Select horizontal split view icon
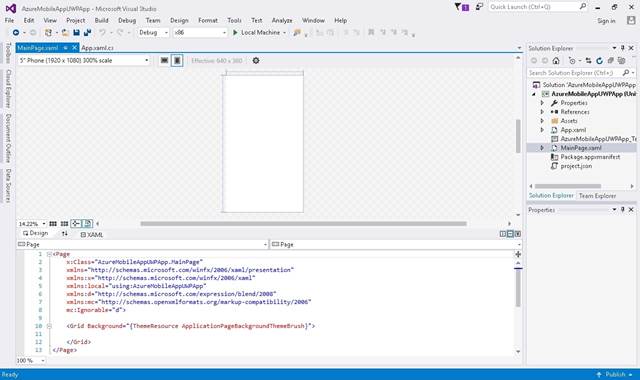This screenshot has width=640, height=380. [x=510, y=234]
